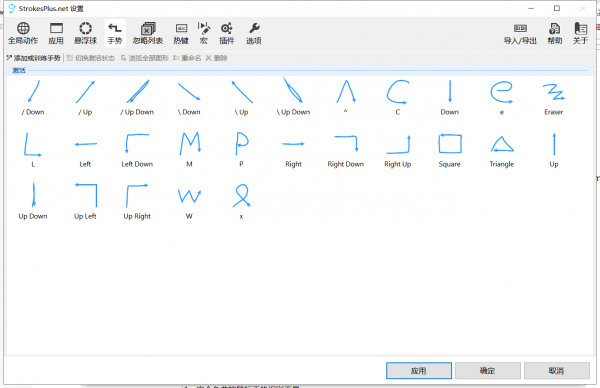
Task: Click the 确定 OK button
Action: 488,370
